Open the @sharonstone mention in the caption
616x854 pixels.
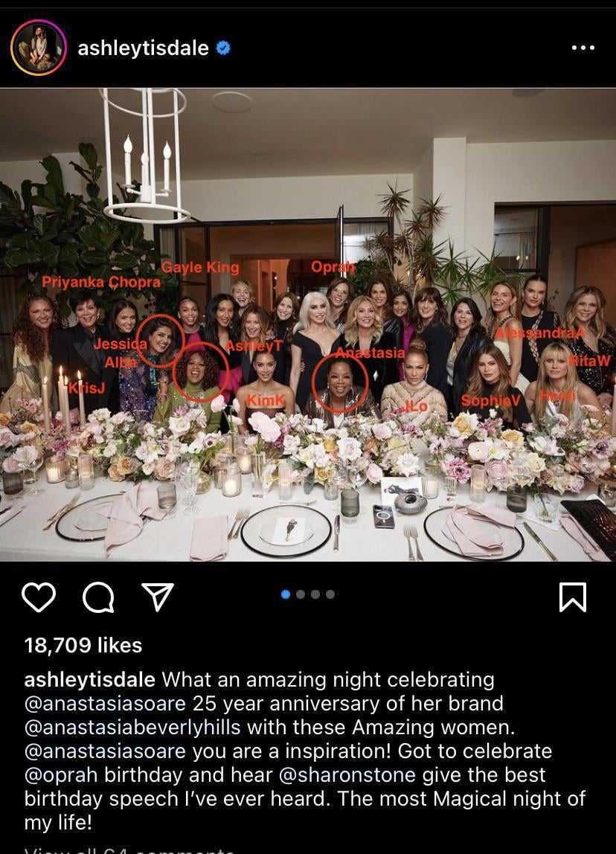347,774
